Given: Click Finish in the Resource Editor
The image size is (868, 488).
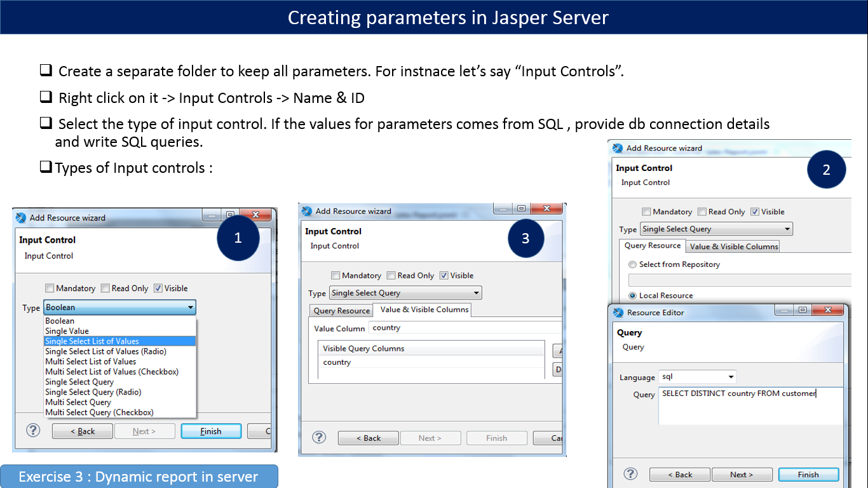Looking at the screenshot, I should click(808, 474).
